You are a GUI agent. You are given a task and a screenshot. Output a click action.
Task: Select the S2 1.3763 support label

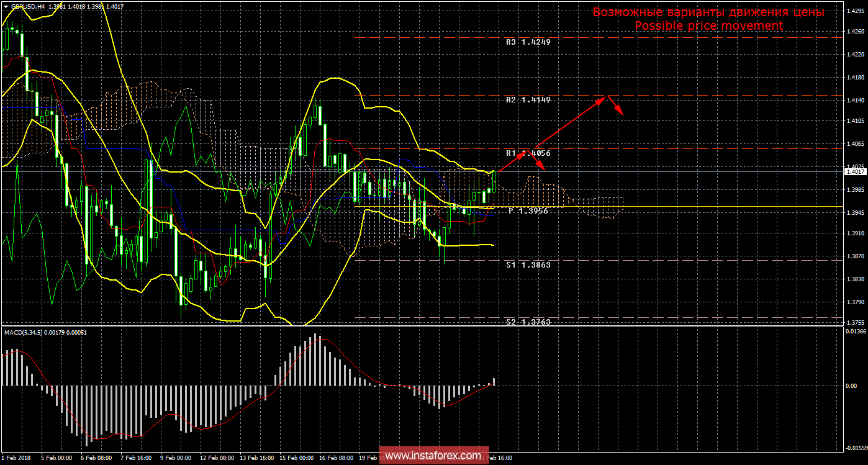[x=528, y=322]
